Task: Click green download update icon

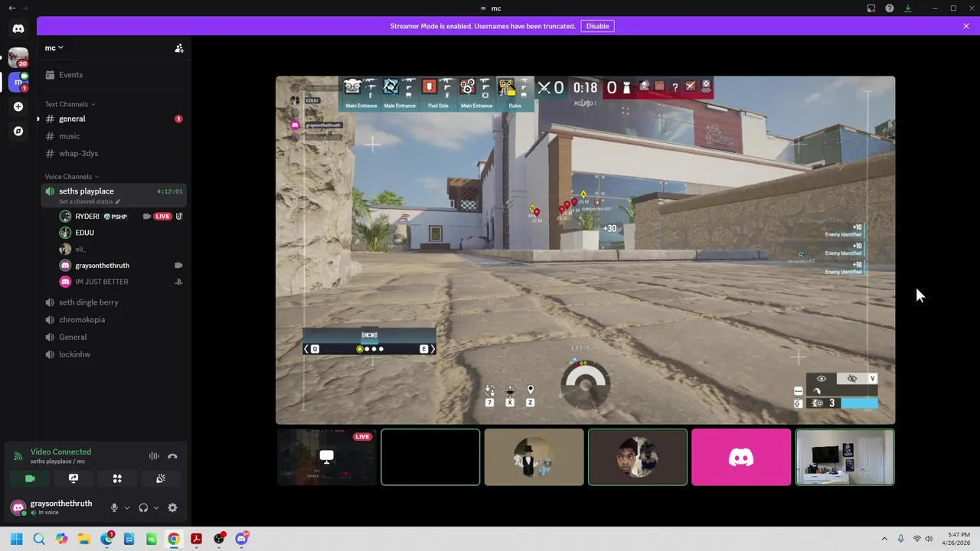Action: [x=908, y=8]
